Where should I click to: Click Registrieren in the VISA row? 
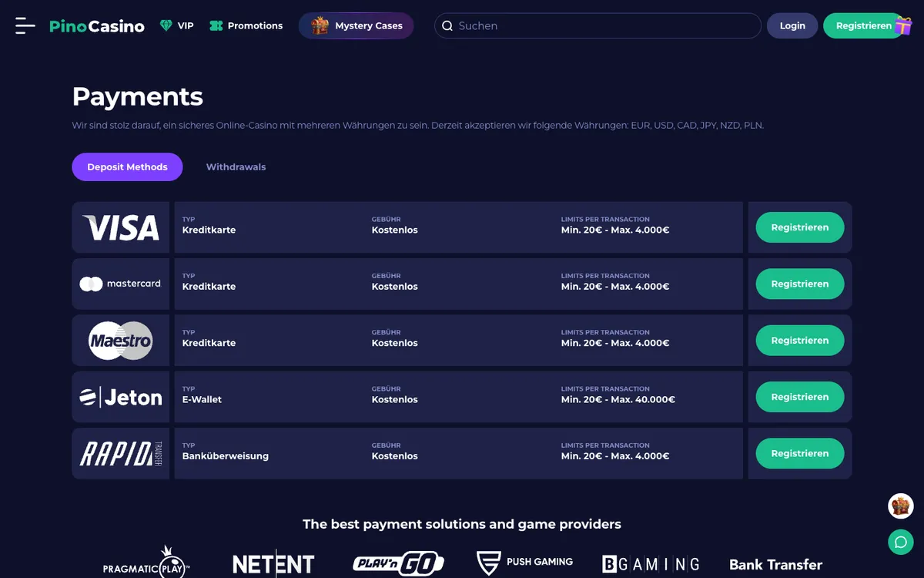pyautogui.click(x=800, y=227)
